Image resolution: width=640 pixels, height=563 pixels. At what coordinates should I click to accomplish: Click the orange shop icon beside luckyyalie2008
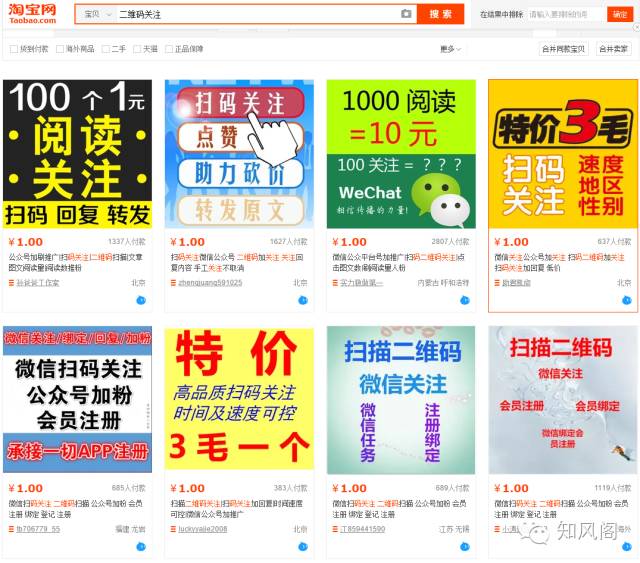(173, 529)
